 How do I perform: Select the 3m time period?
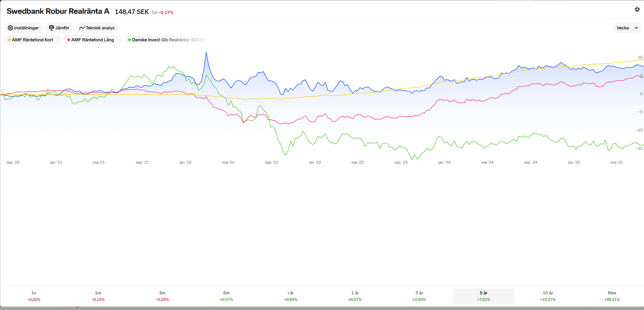point(162,296)
